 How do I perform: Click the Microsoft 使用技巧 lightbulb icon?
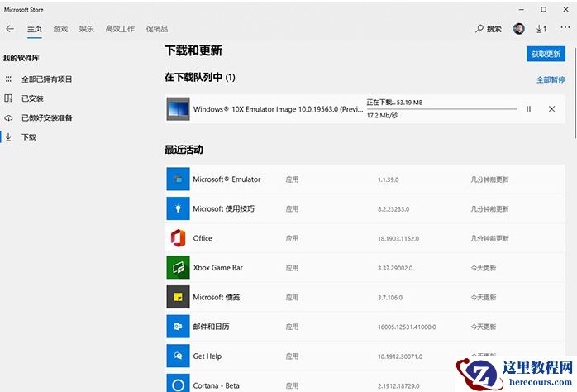pos(178,208)
